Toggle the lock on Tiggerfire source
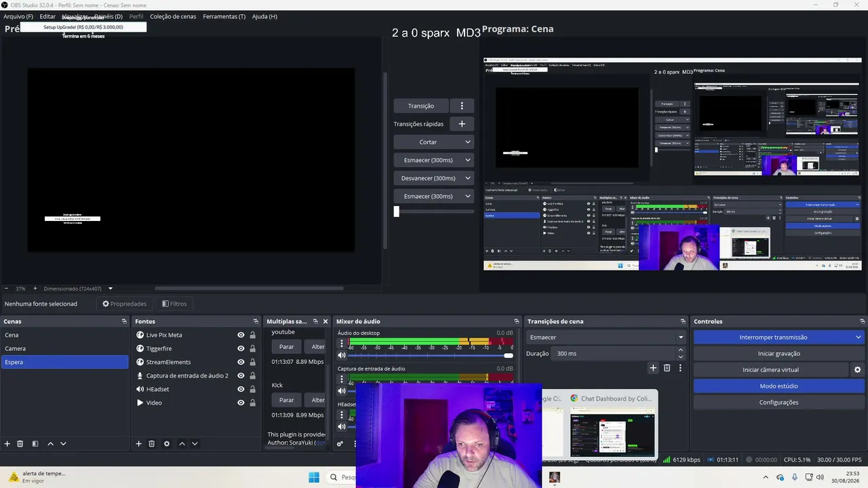The image size is (868, 488). [252, 348]
